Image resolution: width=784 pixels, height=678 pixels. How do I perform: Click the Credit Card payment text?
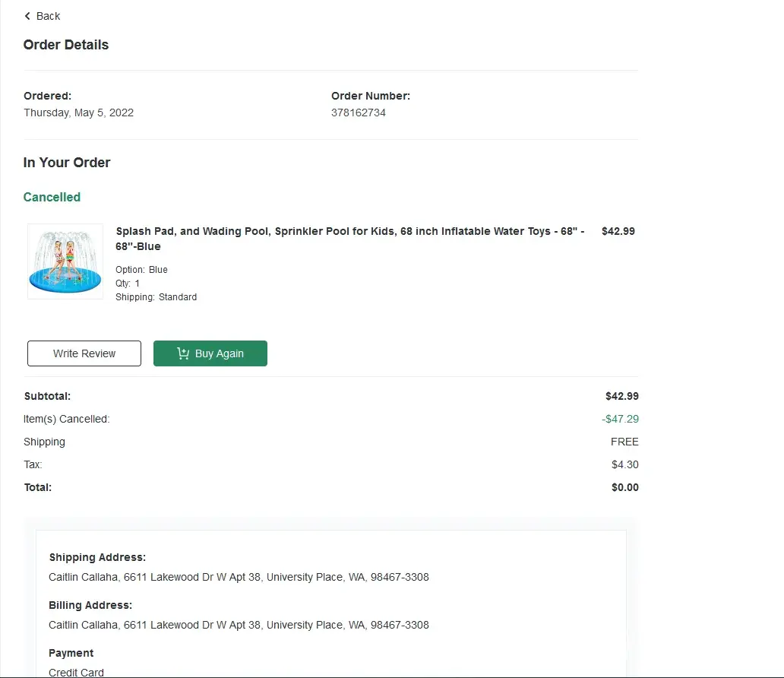76,672
